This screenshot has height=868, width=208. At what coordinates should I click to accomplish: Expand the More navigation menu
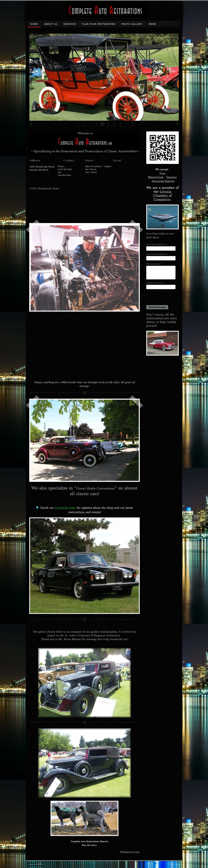[152, 24]
